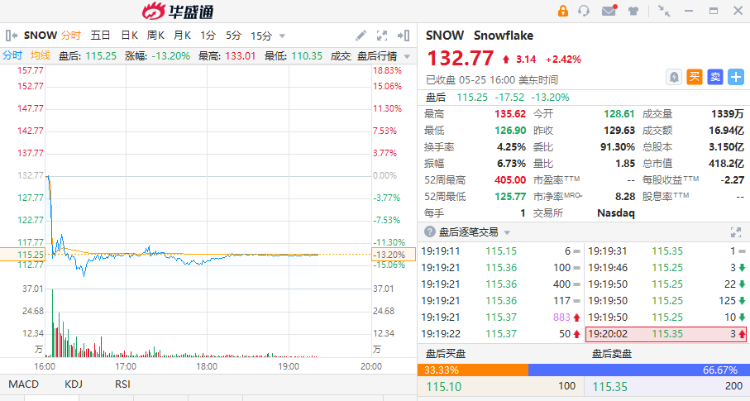This screenshot has width=750, height=401.
Task: Click the shrink window arrows icon
Action: click(664, 11)
